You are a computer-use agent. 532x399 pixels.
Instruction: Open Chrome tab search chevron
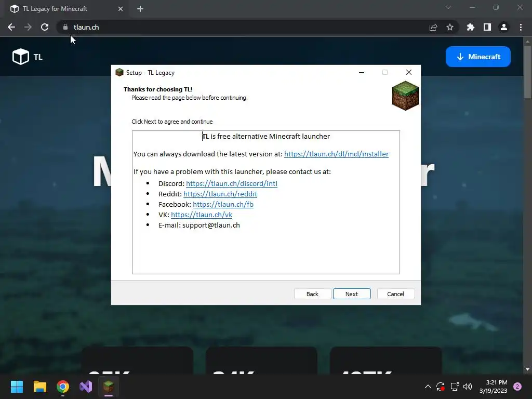[x=448, y=7]
